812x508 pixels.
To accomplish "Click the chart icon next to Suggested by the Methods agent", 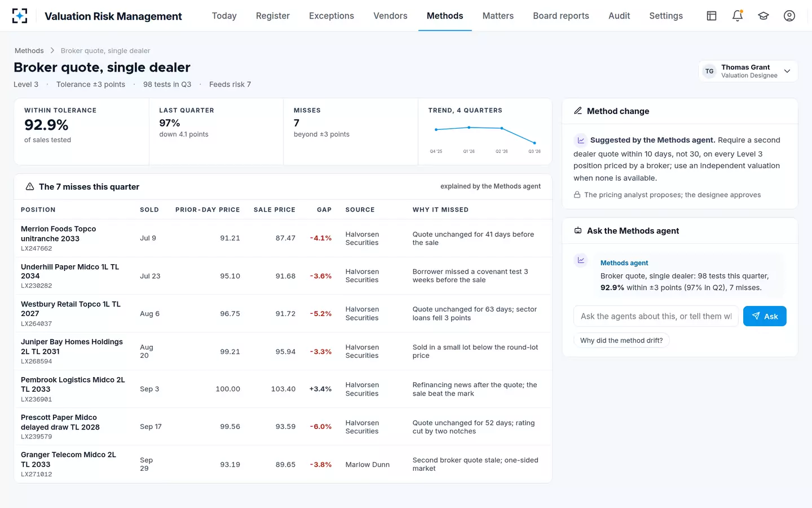I will 580,140.
